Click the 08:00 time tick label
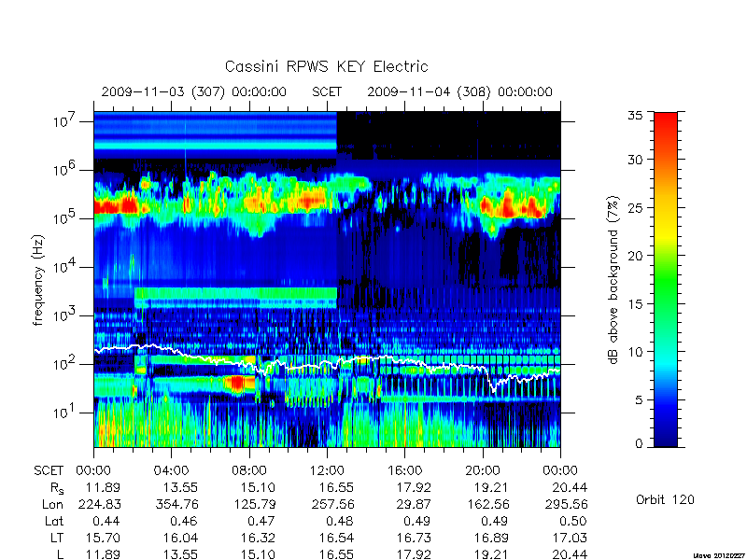The width and height of the screenshot is (747, 560). point(249,471)
